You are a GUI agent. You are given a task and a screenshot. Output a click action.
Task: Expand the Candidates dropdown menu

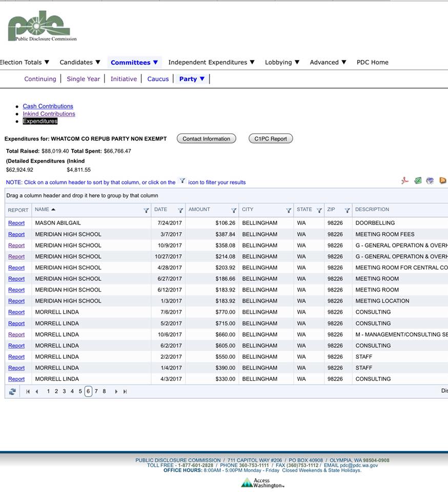pos(80,62)
